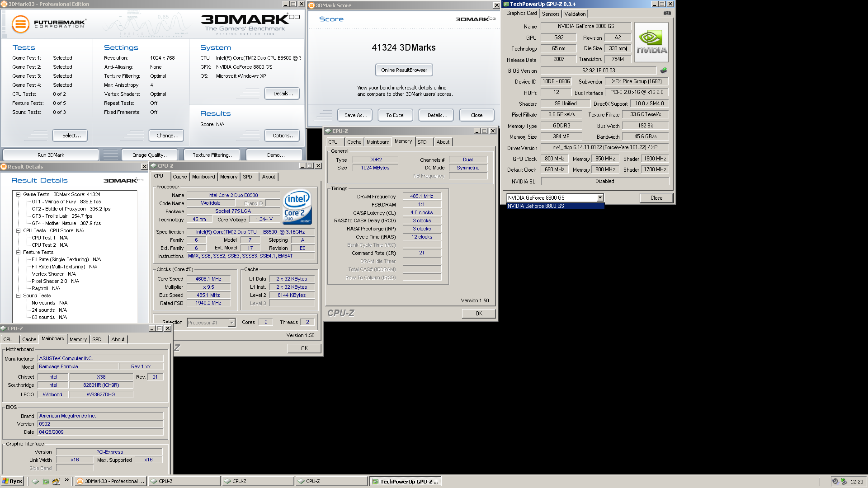Click the third quick launch taskbar icon
868x488 pixels.
[56, 481]
